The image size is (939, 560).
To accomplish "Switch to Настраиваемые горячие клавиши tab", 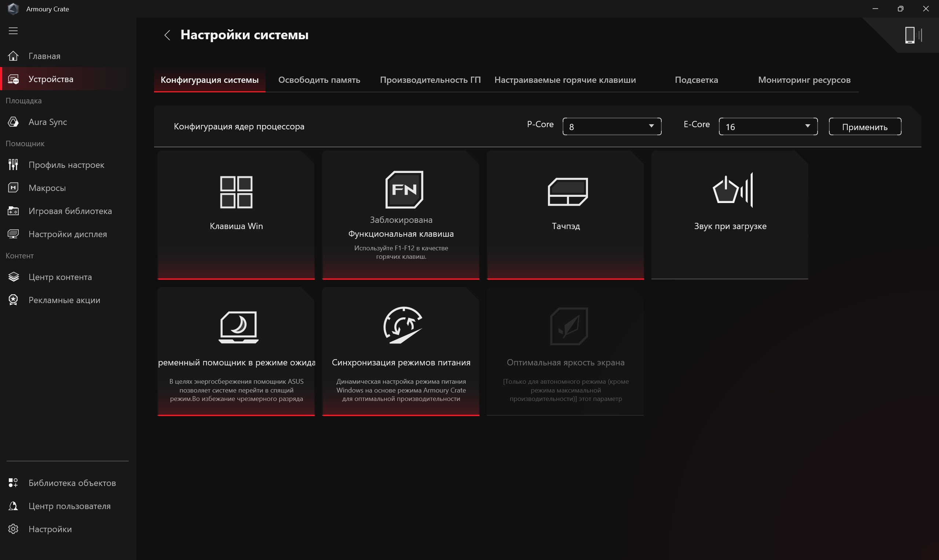I will click(x=565, y=80).
